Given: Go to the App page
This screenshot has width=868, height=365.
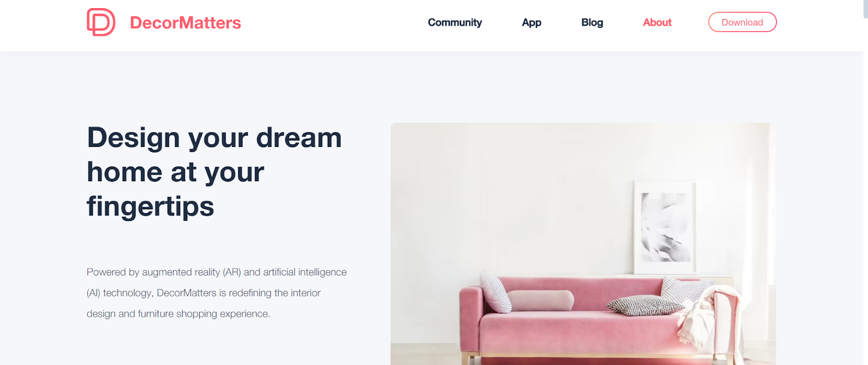Looking at the screenshot, I should click(532, 22).
